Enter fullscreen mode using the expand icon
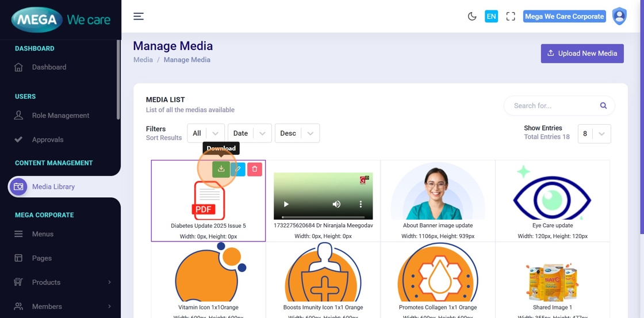This screenshot has width=644, height=318. pos(511,16)
